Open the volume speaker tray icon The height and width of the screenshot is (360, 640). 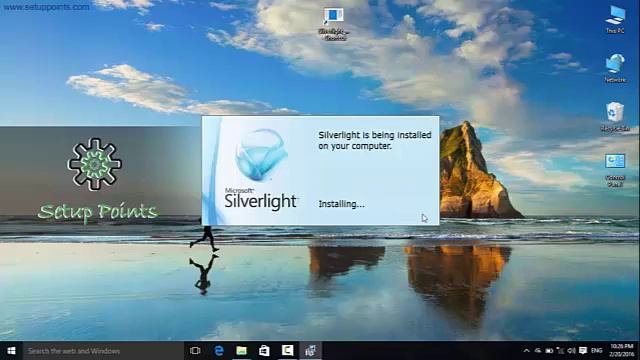(571, 351)
